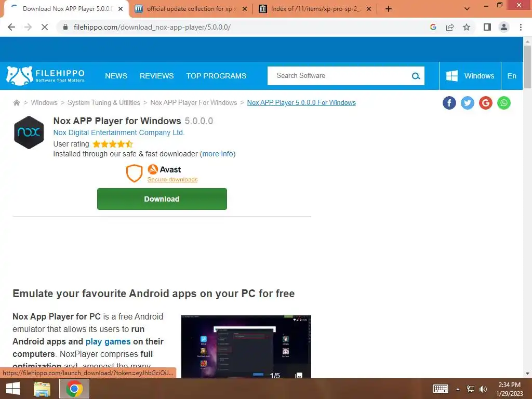Click the lock icon in address bar
This screenshot has width=532, height=399.
(65, 27)
